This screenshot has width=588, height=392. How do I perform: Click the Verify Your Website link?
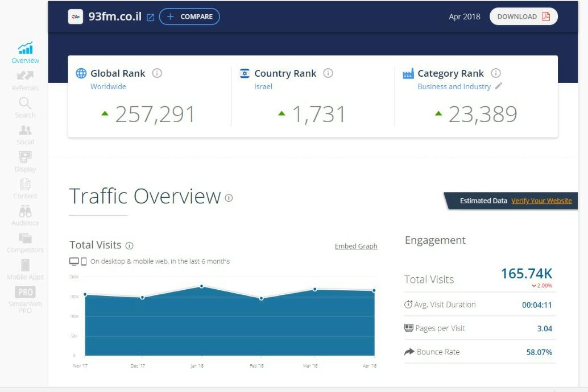point(541,201)
